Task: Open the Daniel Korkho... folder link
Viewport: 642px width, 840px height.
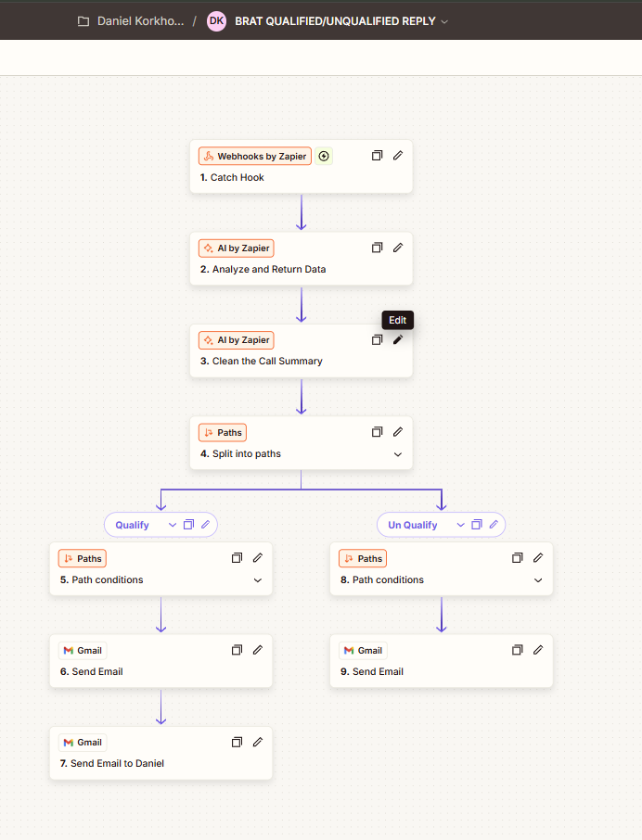Action: click(x=140, y=20)
